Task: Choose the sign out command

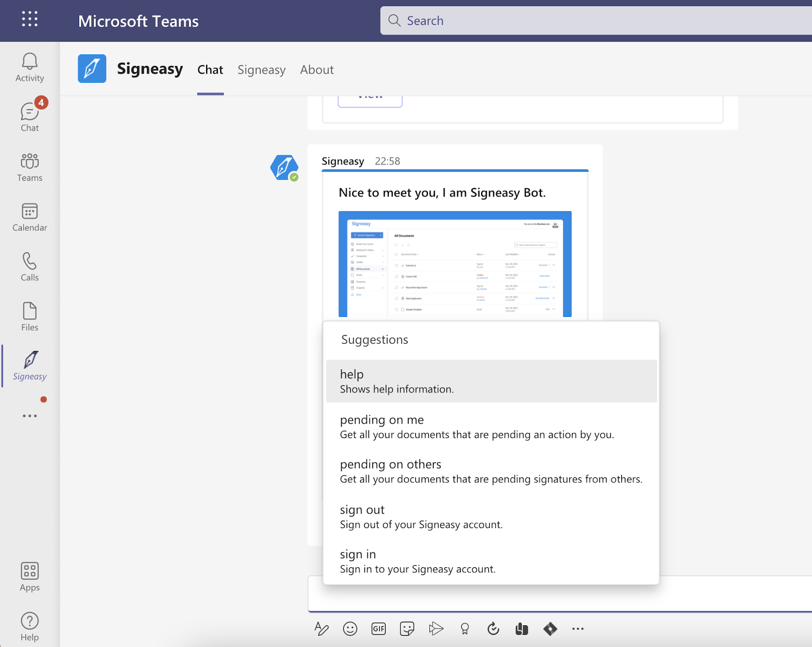Action: pyautogui.click(x=491, y=516)
